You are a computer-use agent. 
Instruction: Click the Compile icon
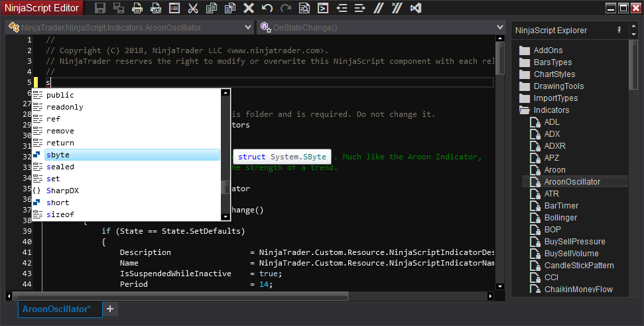[x=323, y=8]
